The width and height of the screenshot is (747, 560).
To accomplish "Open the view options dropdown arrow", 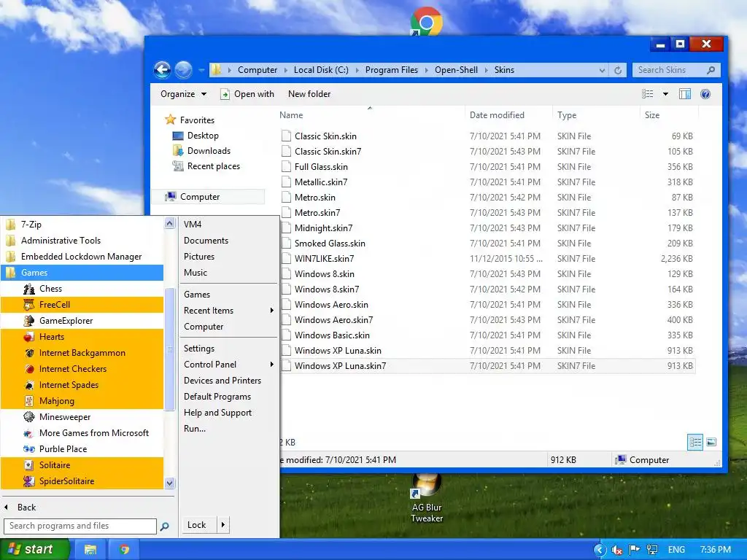I will coord(665,94).
